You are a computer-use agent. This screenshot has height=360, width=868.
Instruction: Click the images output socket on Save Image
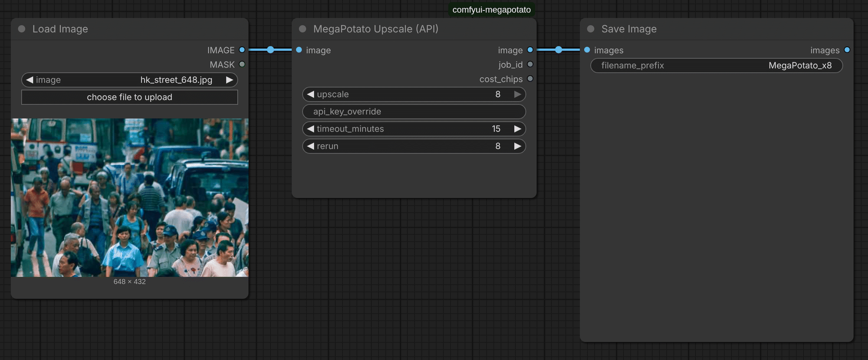(847, 50)
